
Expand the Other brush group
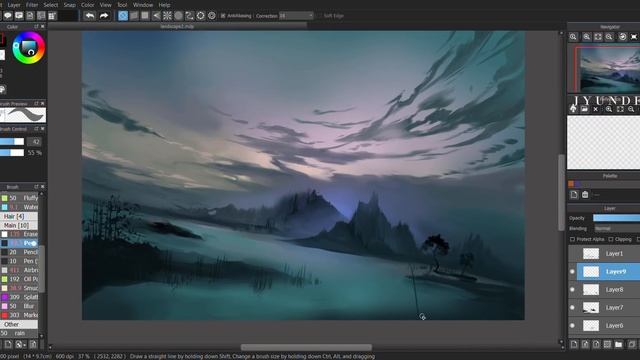pyautogui.click(x=19, y=324)
